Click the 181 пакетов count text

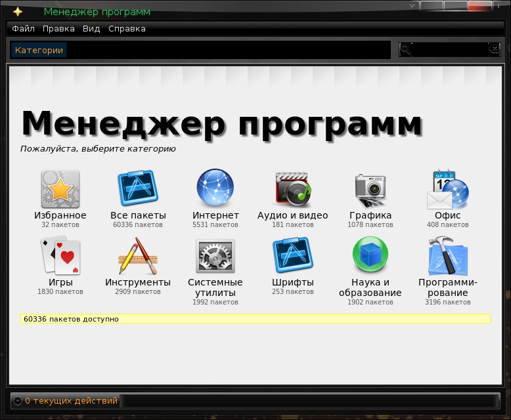point(293,224)
